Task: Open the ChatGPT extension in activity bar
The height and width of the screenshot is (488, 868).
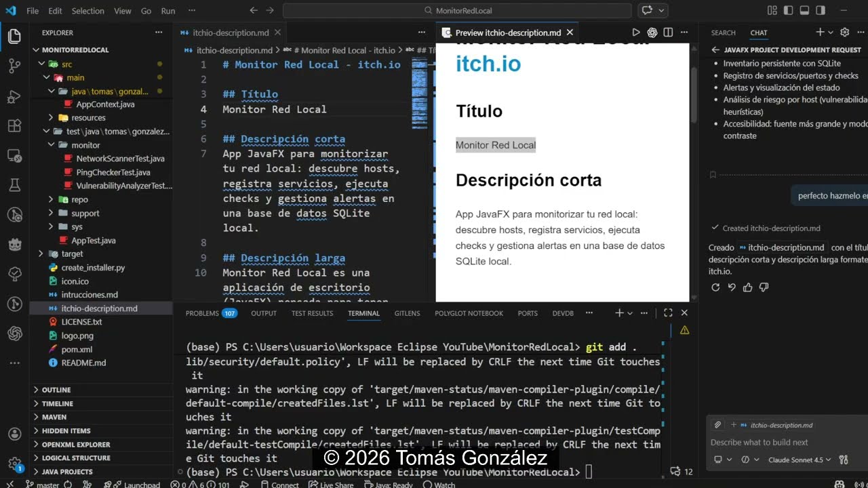Action: (14, 333)
